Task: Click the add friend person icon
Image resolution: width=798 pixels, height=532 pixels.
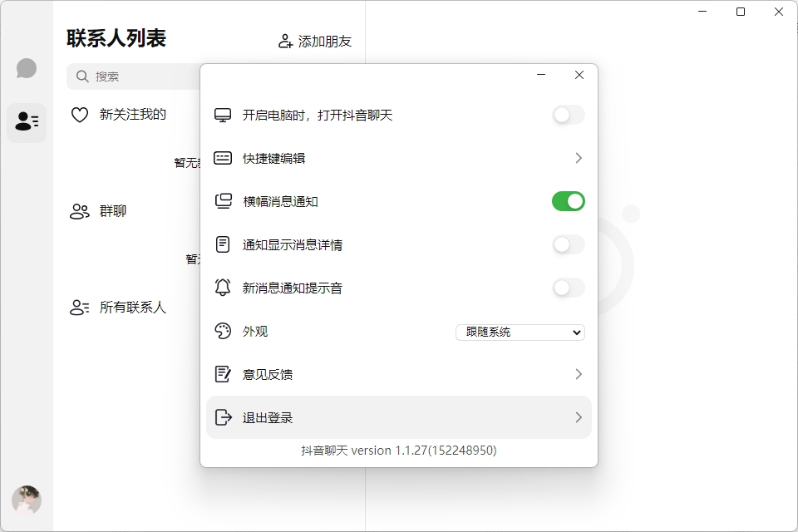Action: [285, 42]
